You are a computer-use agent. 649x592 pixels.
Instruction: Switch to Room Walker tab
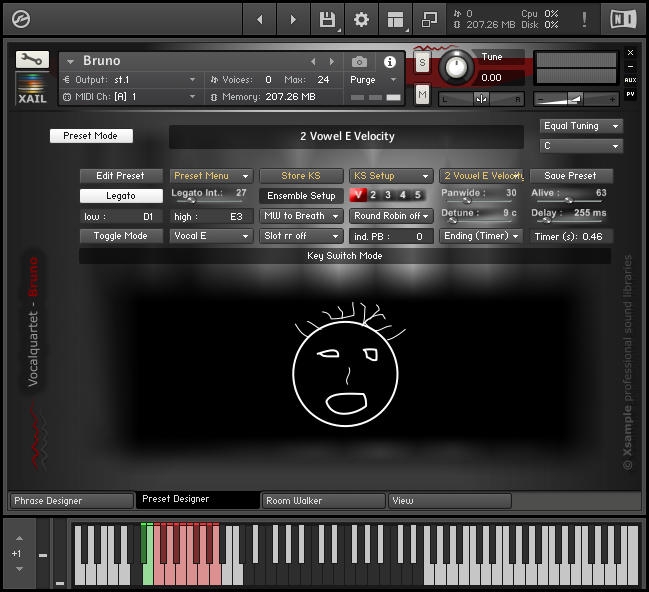coord(323,501)
